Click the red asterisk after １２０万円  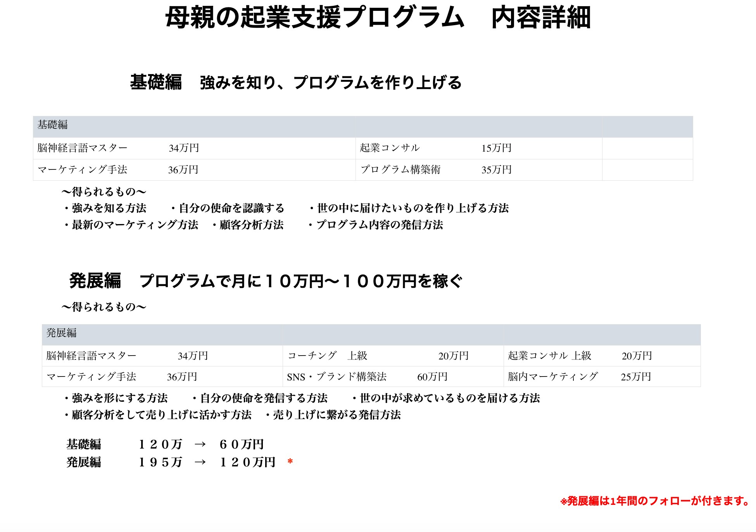point(290,462)
